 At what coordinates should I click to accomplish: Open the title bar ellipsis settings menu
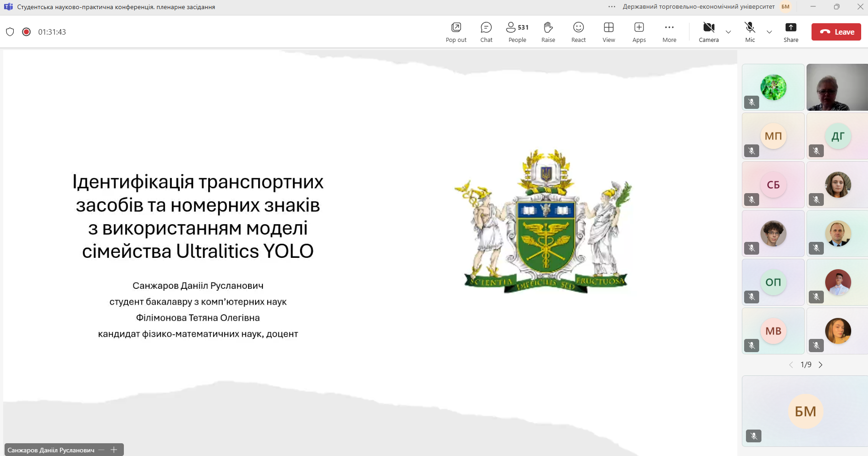tap(612, 7)
